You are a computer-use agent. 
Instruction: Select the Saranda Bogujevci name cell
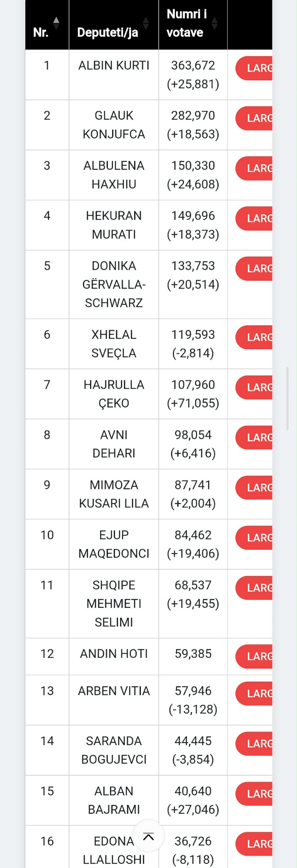pyautogui.click(x=114, y=750)
